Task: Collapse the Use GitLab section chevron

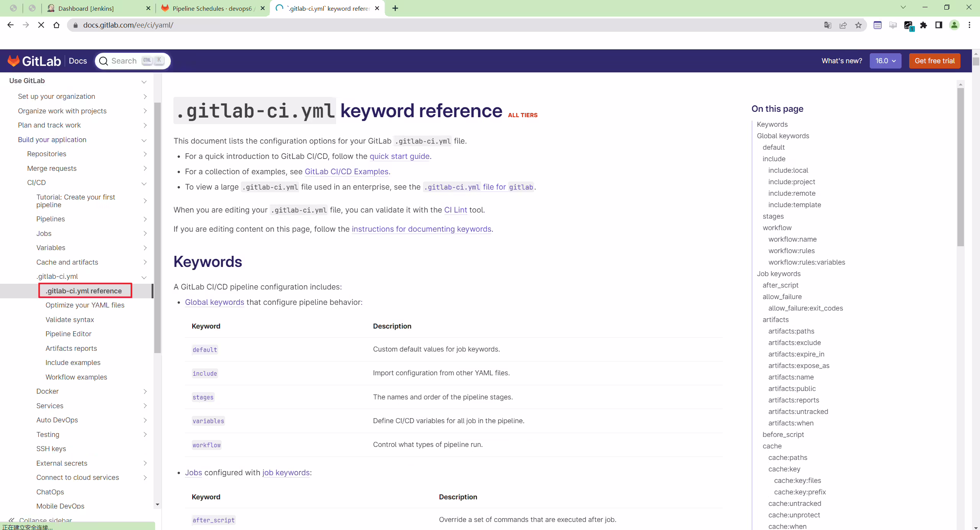Action: click(144, 82)
